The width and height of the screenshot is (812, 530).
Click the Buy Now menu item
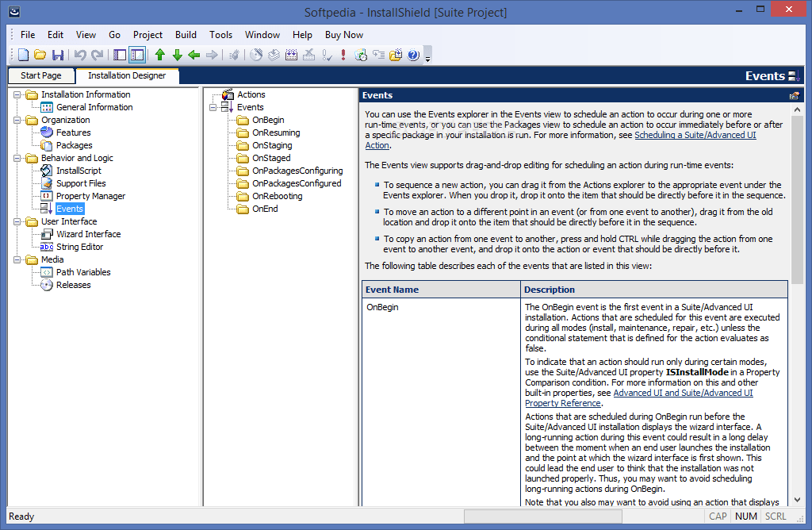(x=344, y=35)
